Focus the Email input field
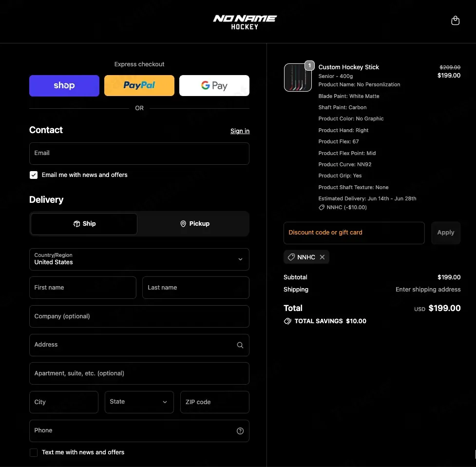Image resolution: width=476 pixels, height=467 pixels. pos(139,154)
